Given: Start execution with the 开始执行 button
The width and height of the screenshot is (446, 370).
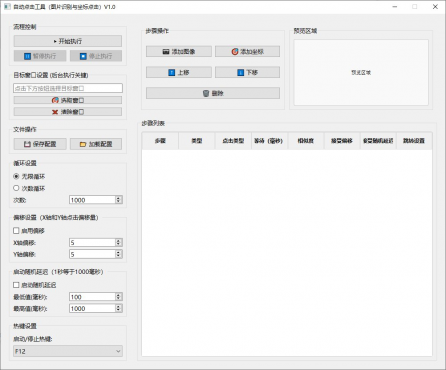Looking at the screenshot, I should pos(68,41).
